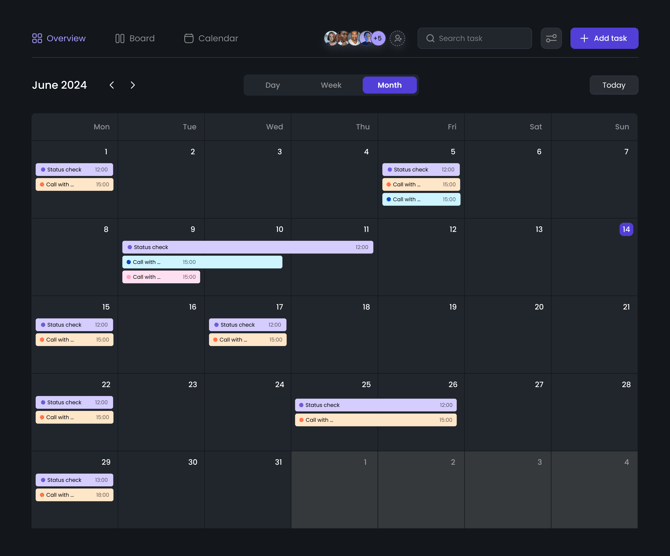Open the Status check spanning June 9–11
The height and width of the screenshot is (556, 670).
pyautogui.click(x=247, y=247)
